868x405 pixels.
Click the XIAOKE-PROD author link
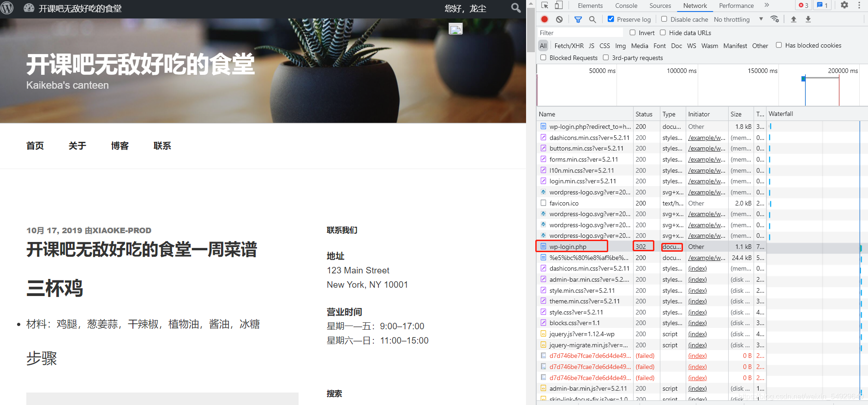click(122, 230)
